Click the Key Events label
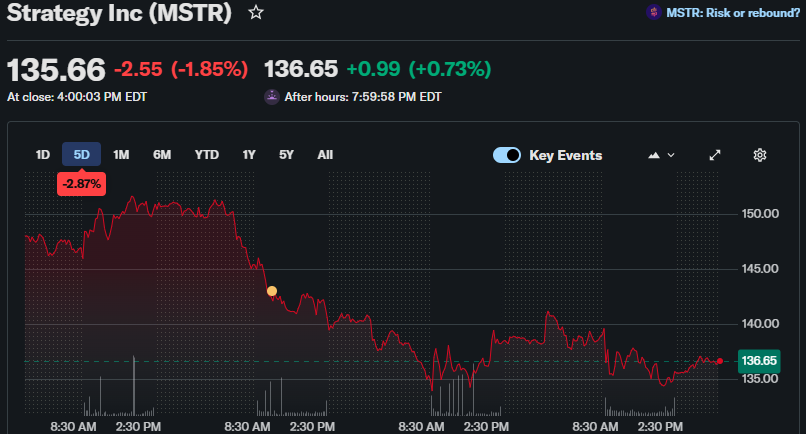The height and width of the screenshot is (434, 806). tap(565, 155)
